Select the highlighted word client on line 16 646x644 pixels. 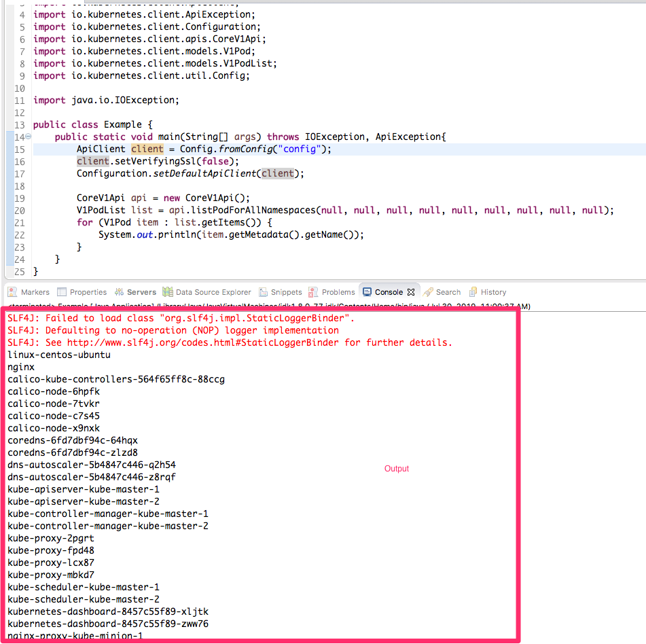coord(92,161)
